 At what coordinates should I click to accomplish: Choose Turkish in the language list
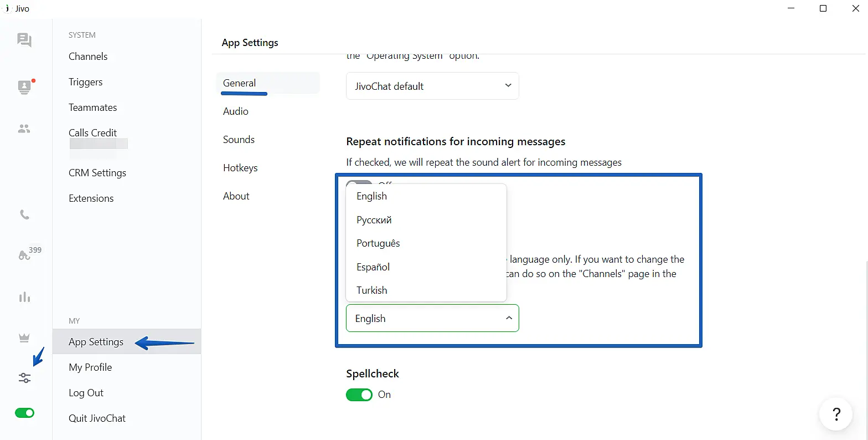tap(372, 290)
